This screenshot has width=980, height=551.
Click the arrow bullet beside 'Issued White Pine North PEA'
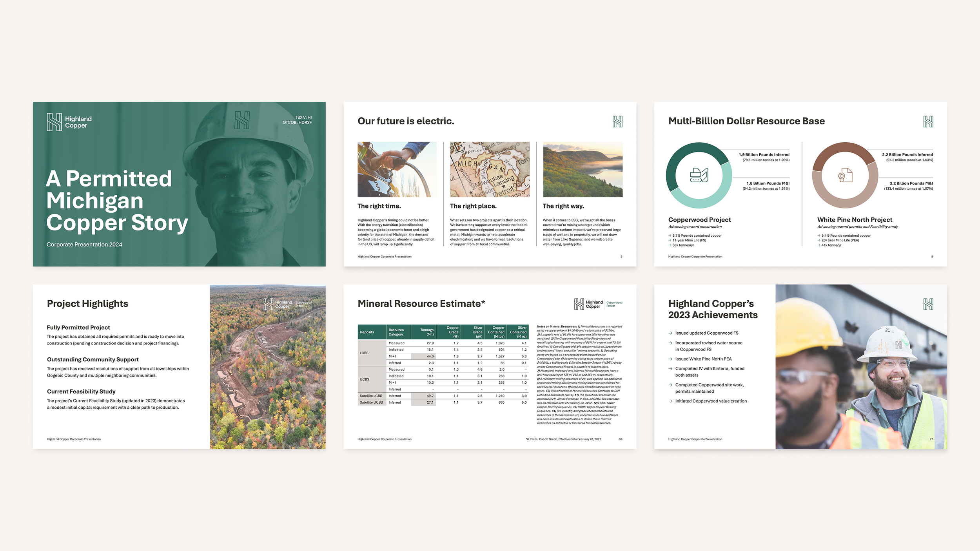click(x=670, y=359)
